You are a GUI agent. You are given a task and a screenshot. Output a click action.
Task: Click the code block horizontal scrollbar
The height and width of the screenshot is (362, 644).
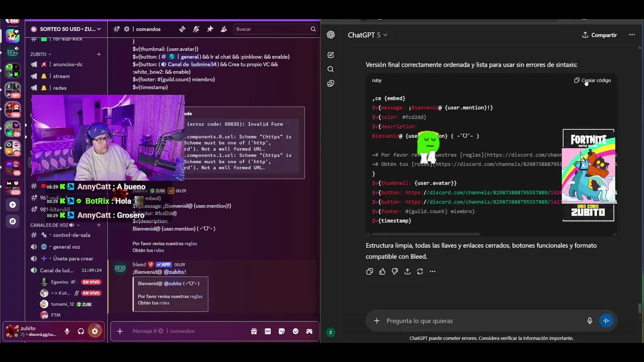[426, 234]
